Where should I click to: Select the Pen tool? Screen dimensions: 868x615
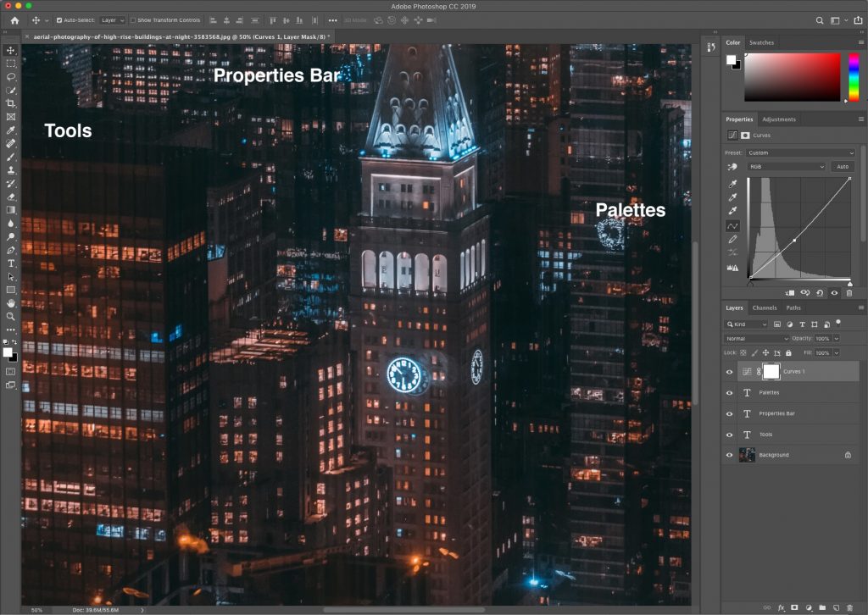point(10,250)
